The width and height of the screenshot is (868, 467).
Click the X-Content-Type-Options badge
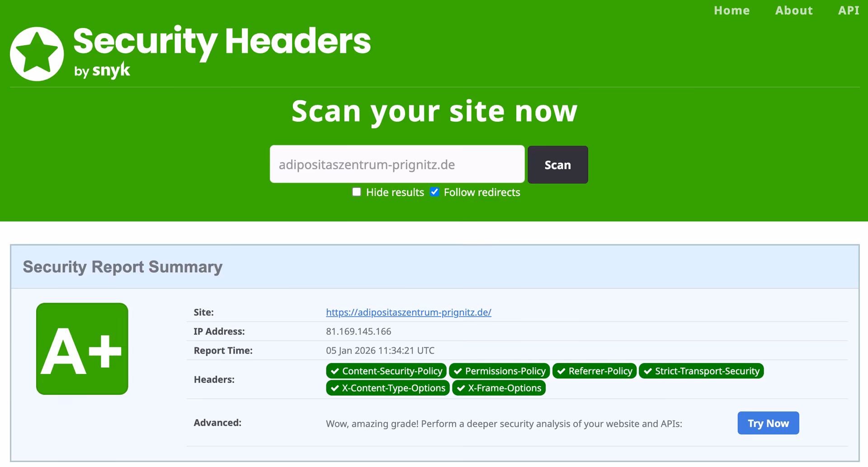pos(387,388)
